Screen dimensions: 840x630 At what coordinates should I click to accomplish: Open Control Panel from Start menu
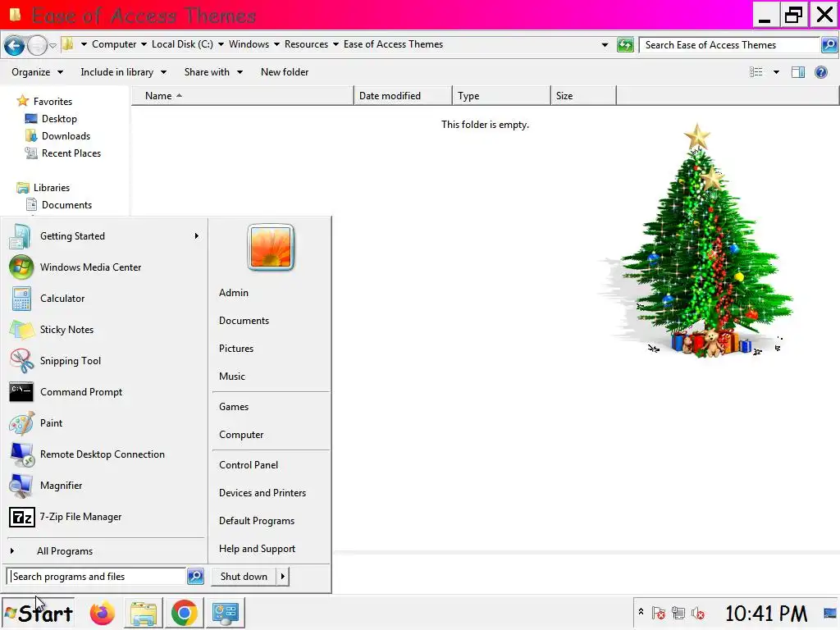tap(249, 465)
